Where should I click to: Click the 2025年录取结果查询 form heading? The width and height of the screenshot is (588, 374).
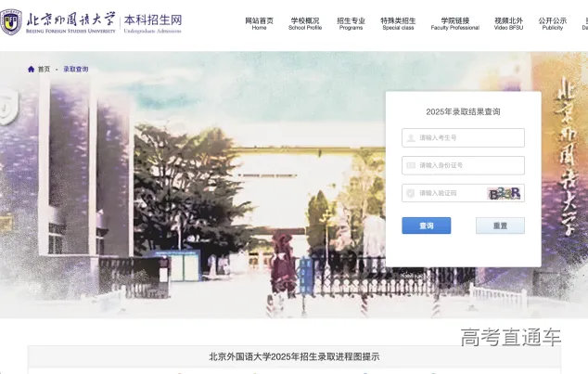(x=463, y=111)
